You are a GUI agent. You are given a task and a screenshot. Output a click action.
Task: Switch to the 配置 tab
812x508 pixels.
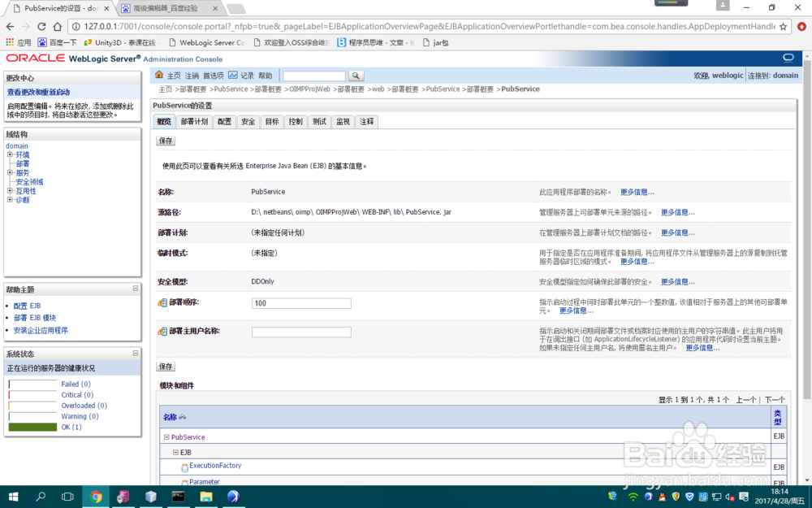[x=224, y=121]
